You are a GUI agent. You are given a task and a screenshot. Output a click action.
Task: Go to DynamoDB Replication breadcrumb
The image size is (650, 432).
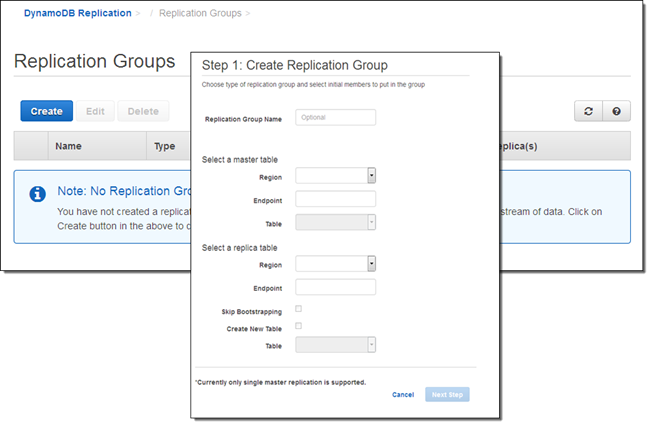[77, 13]
